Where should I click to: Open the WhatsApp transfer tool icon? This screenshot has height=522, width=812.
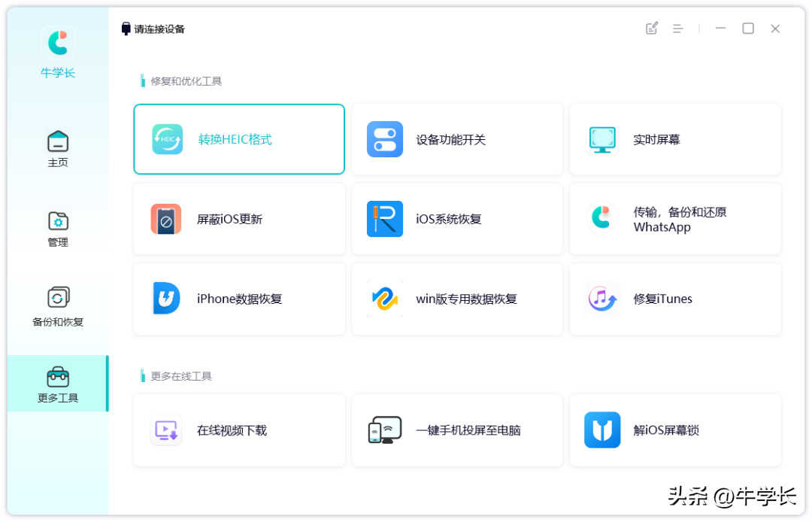tap(601, 217)
